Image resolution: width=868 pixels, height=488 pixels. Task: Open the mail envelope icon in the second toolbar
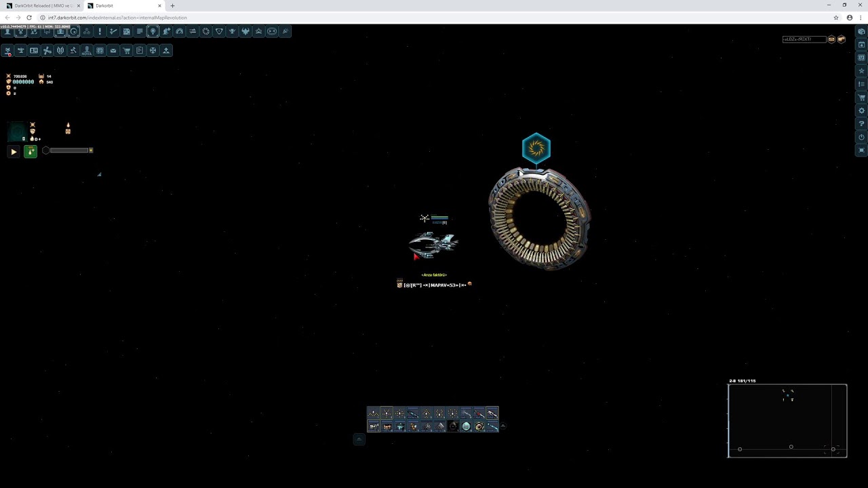pyautogui.click(x=113, y=50)
